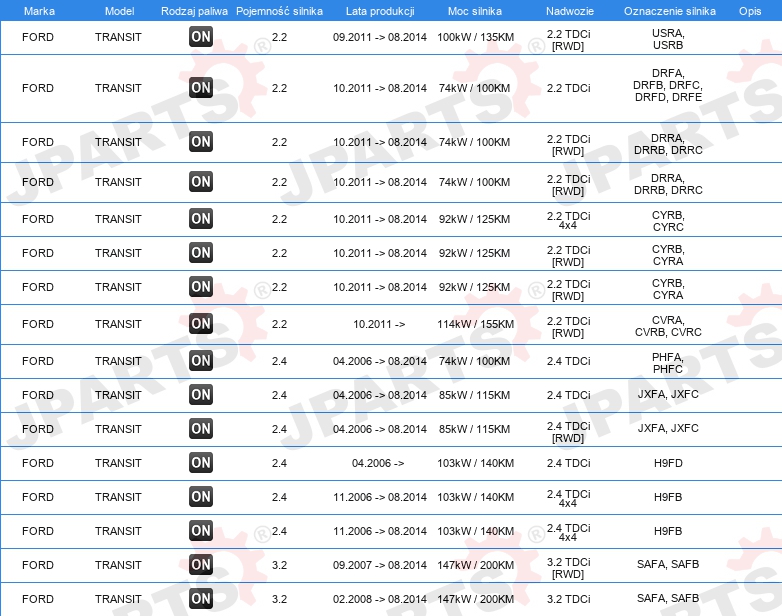
Task: Select the '09.2007 -> 08.2014' production years cell
Action: coord(380,565)
